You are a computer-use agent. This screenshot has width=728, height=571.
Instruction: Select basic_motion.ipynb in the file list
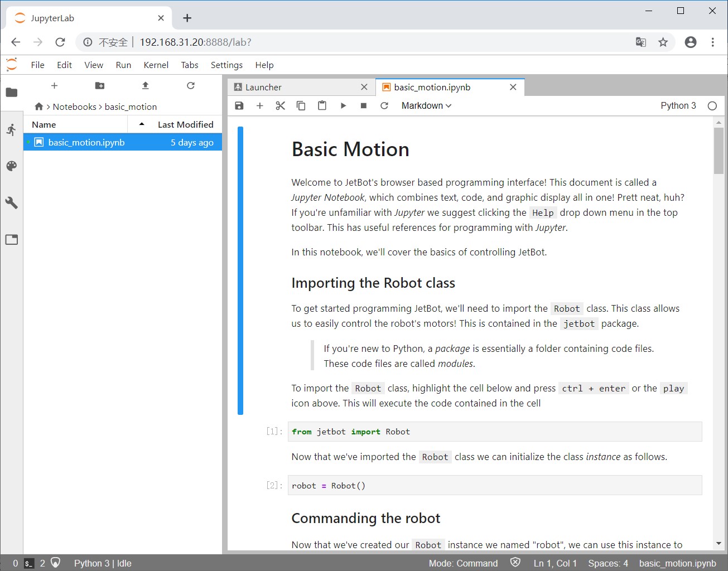click(123, 142)
